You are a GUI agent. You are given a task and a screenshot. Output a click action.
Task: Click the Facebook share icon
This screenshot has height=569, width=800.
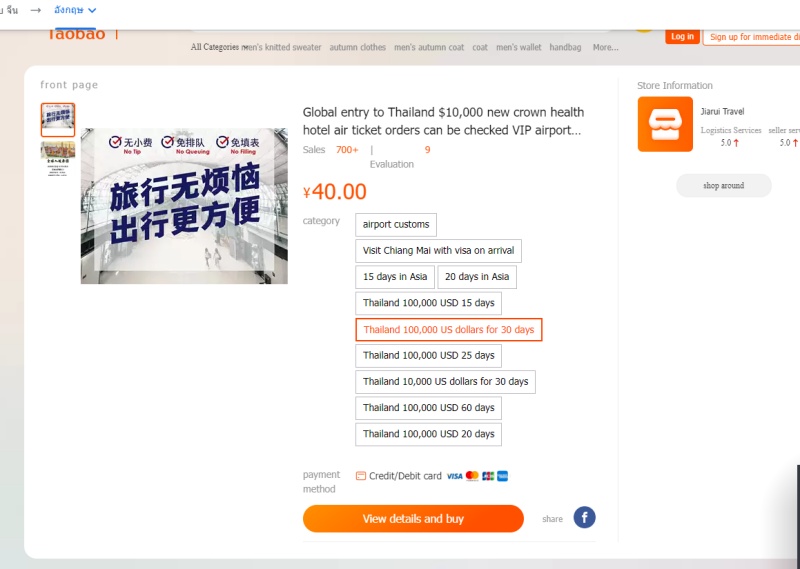pos(584,517)
